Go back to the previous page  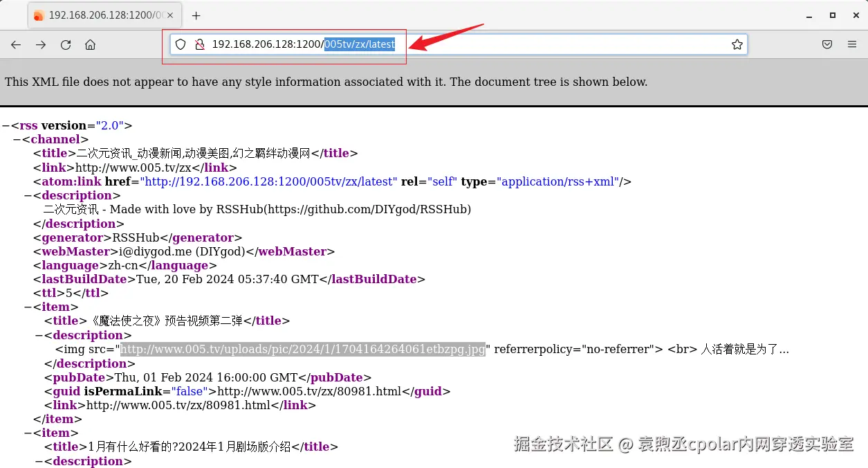(16, 44)
